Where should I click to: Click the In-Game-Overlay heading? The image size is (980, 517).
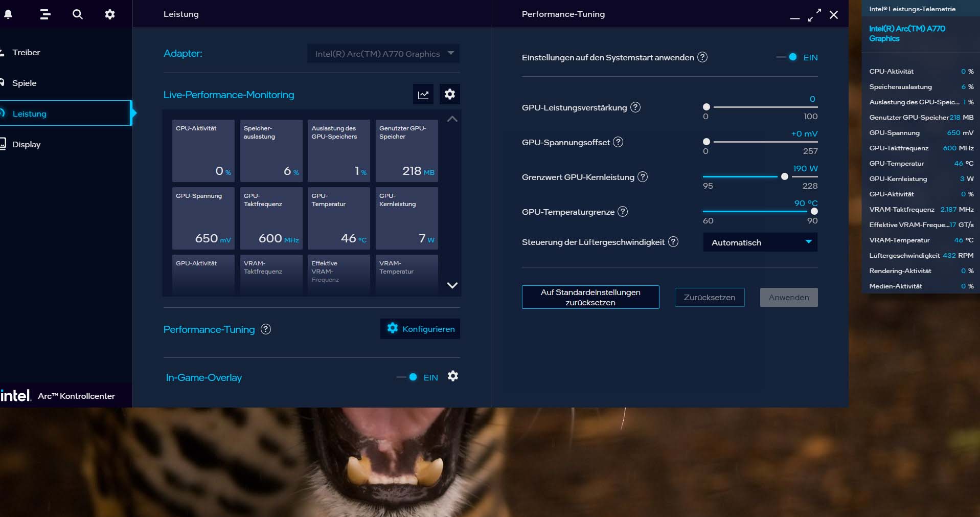point(204,377)
